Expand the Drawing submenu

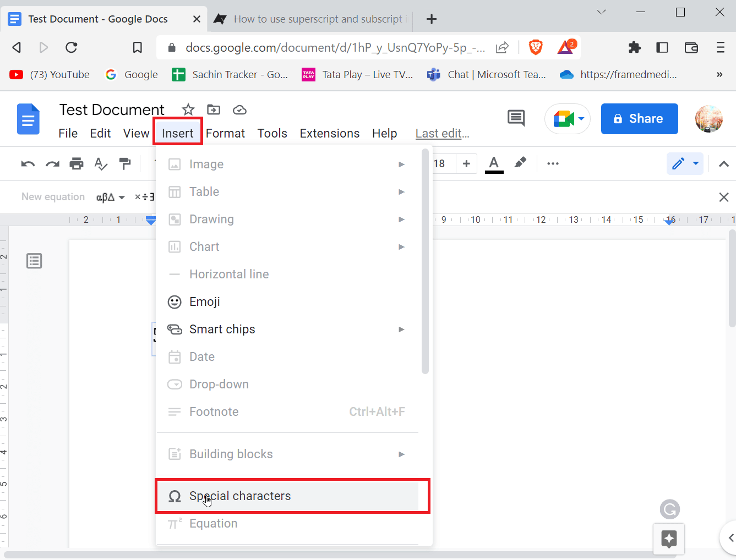(287, 219)
